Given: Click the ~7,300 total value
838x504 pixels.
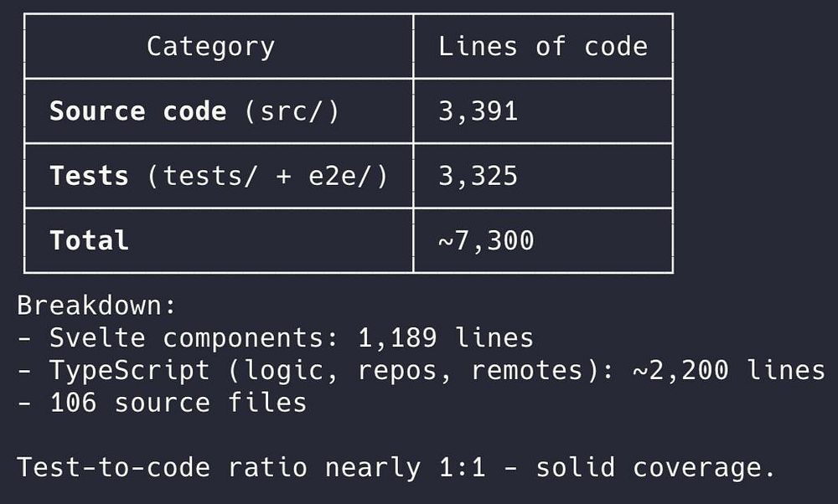Looking at the screenshot, I should [x=486, y=241].
